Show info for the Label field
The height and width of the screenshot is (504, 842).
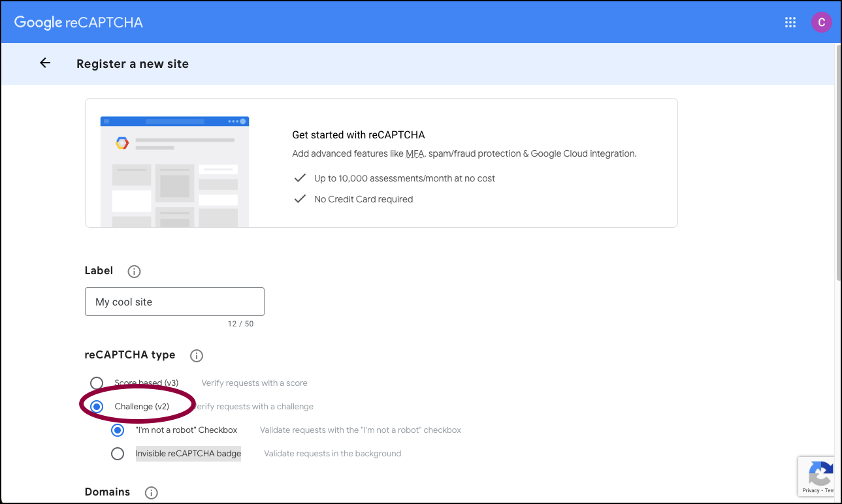pyautogui.click(x=134, y=272)
